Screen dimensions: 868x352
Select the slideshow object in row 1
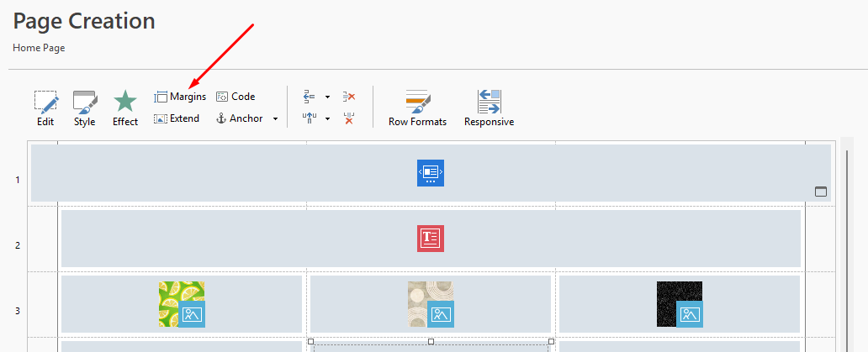coord(431,173)
